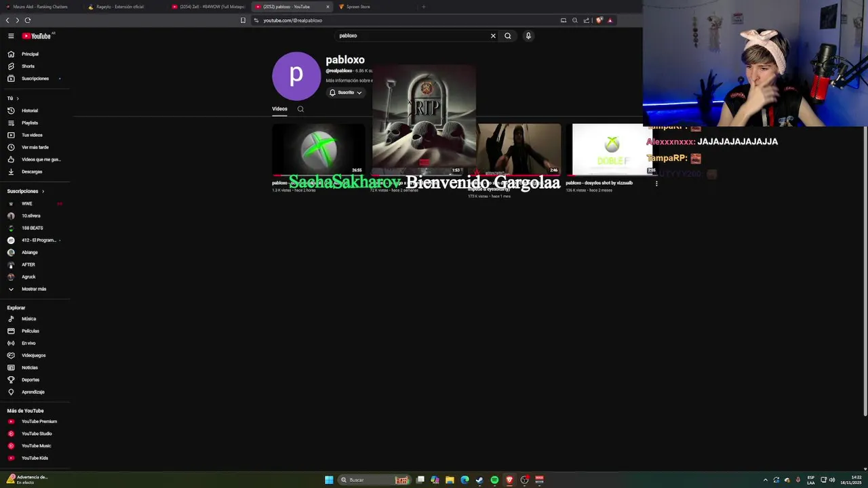Open Steam from the taskbar
The image size is (868, 488).
pyautogui.click(x=479, y=480)
